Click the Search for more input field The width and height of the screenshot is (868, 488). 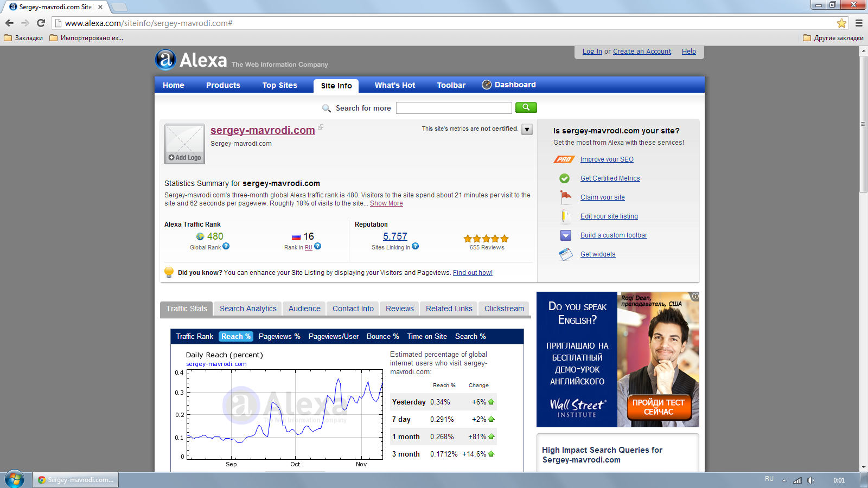pos(454,108)
